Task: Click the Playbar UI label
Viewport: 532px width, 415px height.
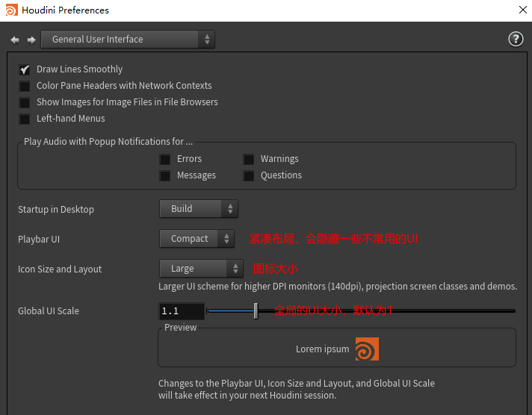Action: (39, 240)
